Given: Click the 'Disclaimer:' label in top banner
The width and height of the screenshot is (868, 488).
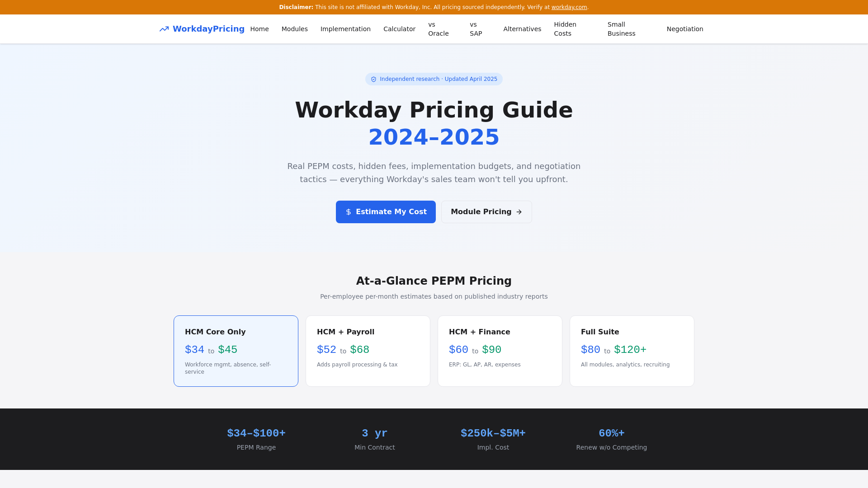Looking at the screenshot, I should pos(296,7).
